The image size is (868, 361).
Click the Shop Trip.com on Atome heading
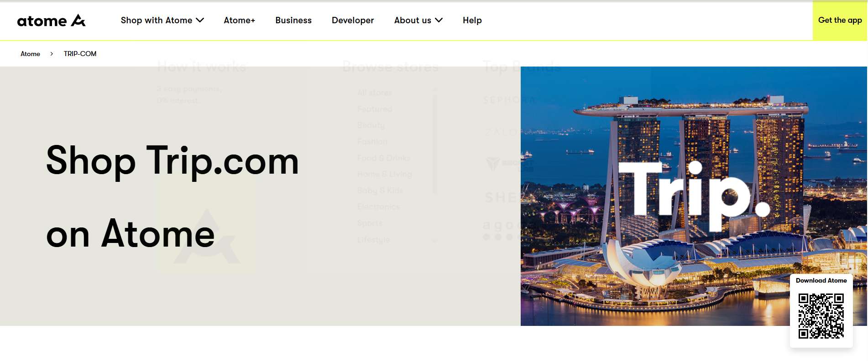173,197
